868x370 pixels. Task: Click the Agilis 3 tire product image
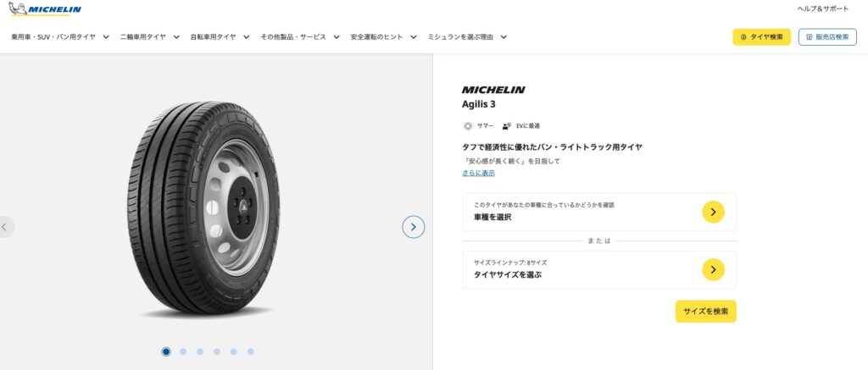coord(203,207)
